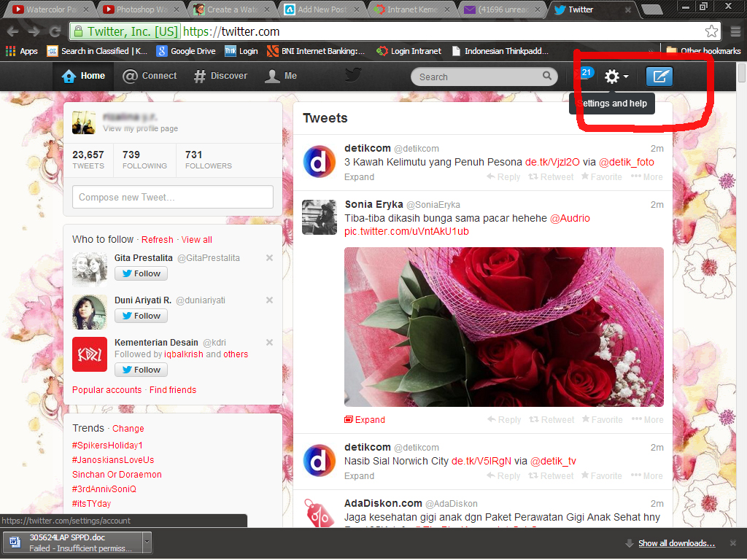
Task: Expand the Kelimutu tweet by detikcom
Action: pos(359,177)
